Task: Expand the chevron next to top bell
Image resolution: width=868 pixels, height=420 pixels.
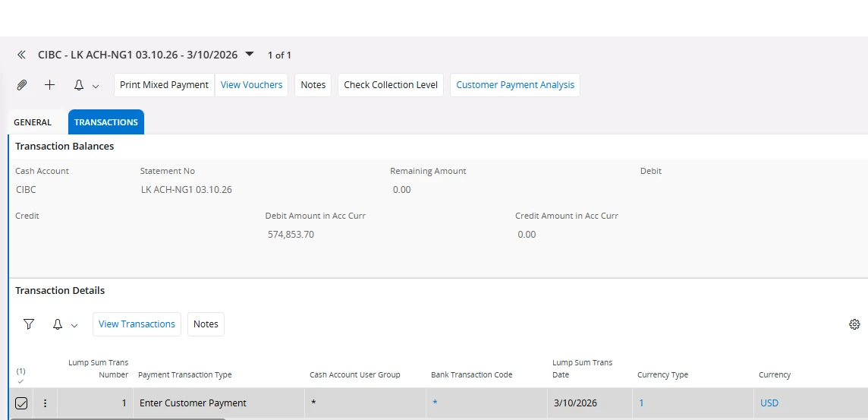Action: point(96,86)
